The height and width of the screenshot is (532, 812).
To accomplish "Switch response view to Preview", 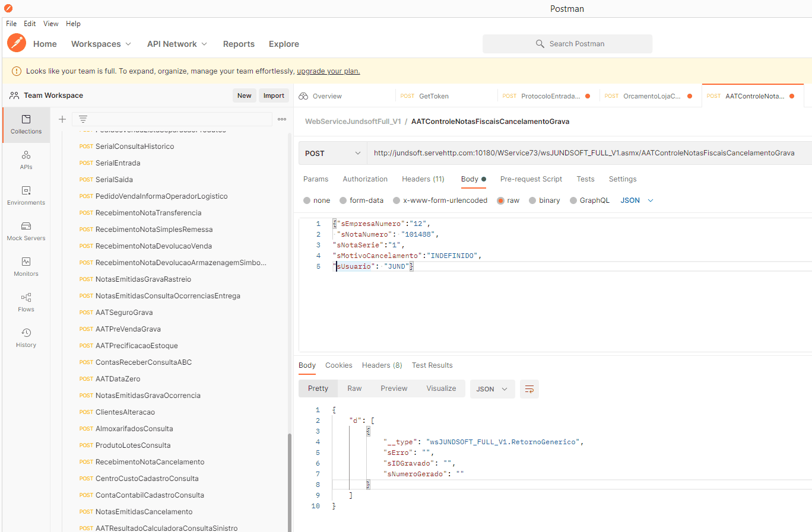I will (x=394, y=388).
